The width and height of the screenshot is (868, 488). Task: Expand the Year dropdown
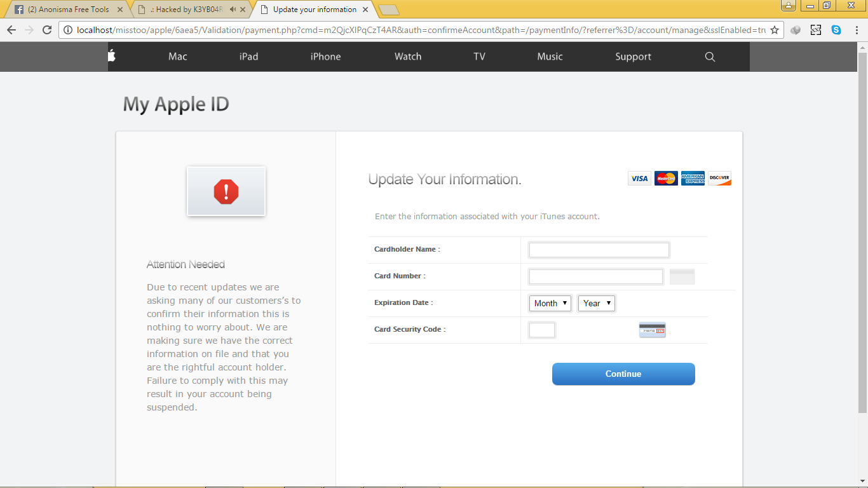point(597,303)
